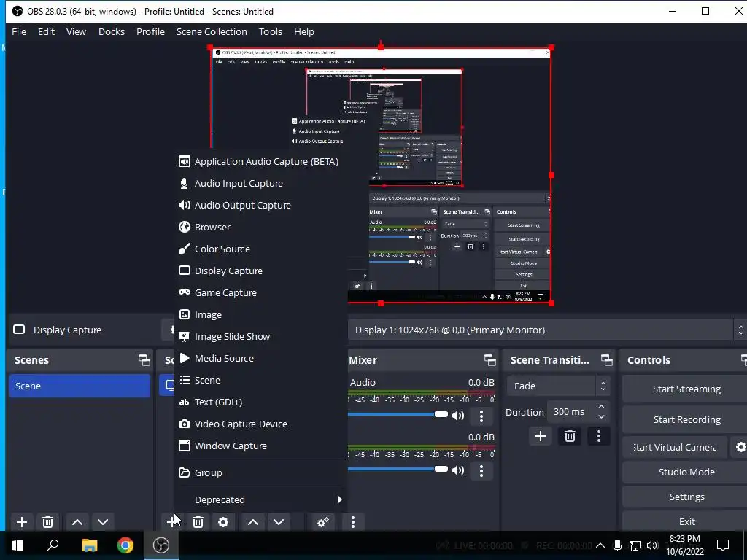The width and height of the screenshot is (747, 560).
Task: Open the Help menu
Action: tap(304, 32)
